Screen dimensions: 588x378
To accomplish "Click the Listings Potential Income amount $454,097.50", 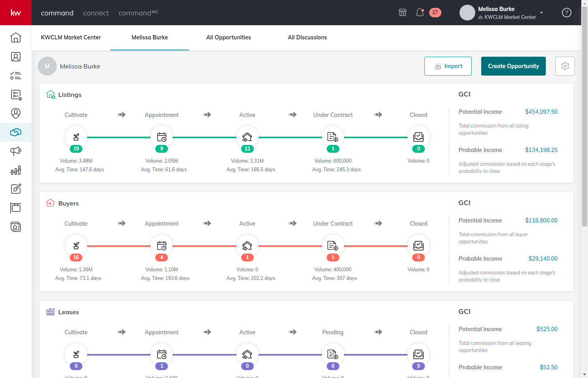I will pyautogui.click(x=541, y=112).
